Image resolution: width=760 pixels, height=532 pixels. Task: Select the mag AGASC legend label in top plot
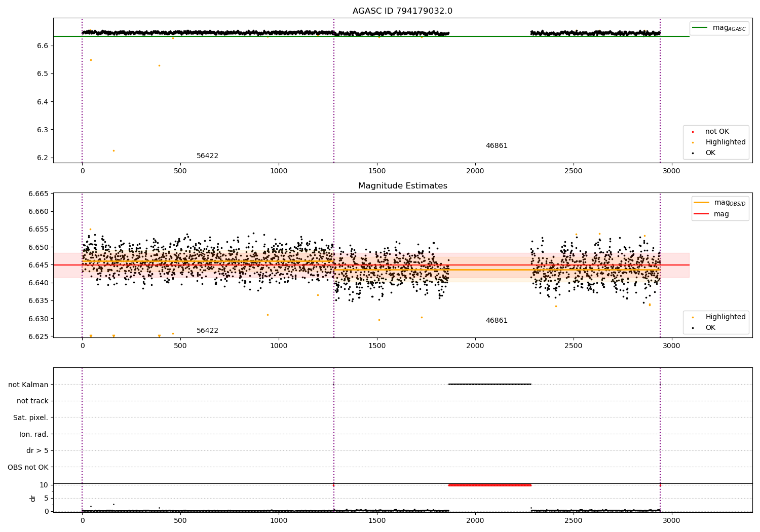click(729, 28)
